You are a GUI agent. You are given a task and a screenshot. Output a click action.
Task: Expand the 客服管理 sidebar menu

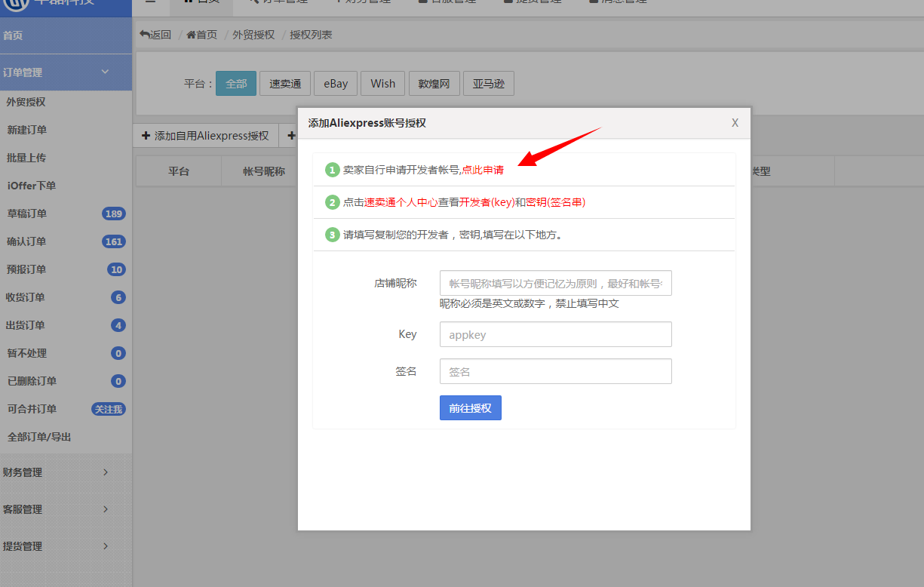tap(105, 509)
